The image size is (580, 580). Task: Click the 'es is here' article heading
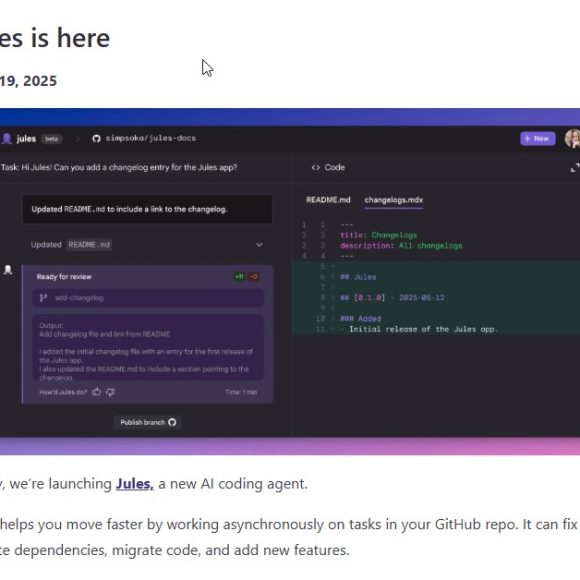click(x=55, y=38)
